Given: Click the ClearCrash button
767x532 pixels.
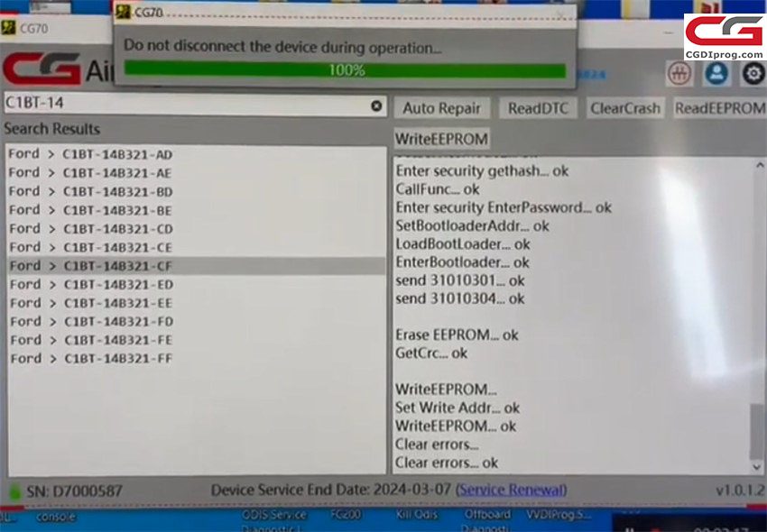Looking at the screenshot, I should point(625,108).
